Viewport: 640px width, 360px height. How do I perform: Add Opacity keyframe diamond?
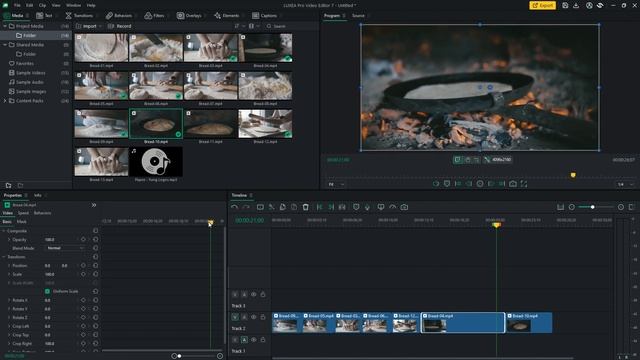pos(83,240)
